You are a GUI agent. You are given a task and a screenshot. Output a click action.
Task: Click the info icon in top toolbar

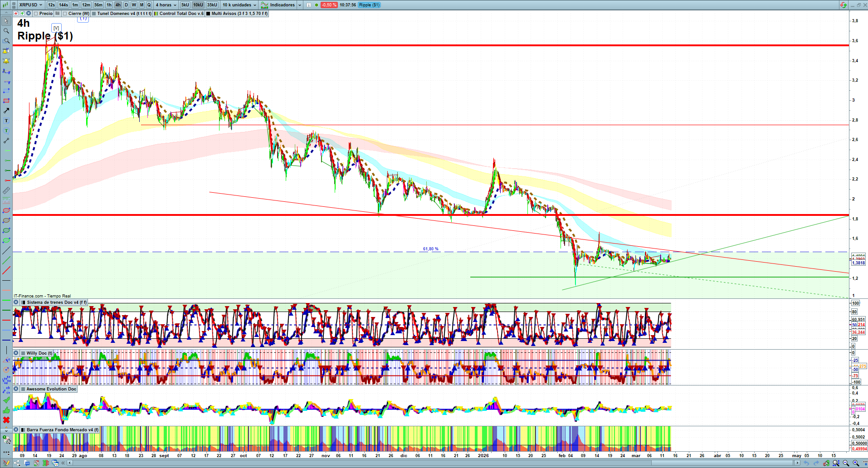click(309, 5)
